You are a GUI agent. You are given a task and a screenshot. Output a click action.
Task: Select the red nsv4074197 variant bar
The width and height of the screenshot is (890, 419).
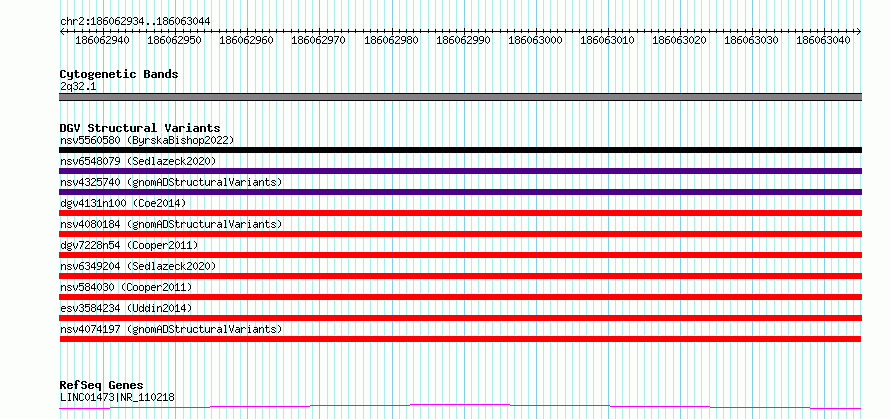tap(460, 339)
